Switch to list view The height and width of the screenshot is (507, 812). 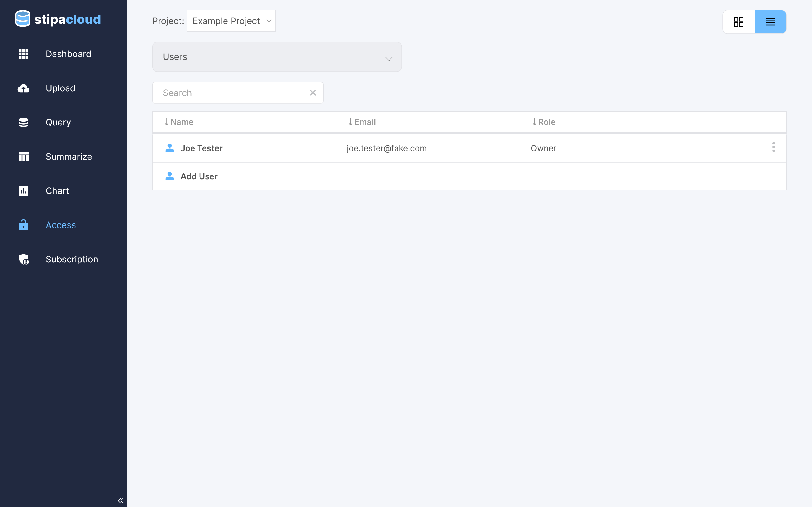770,22
